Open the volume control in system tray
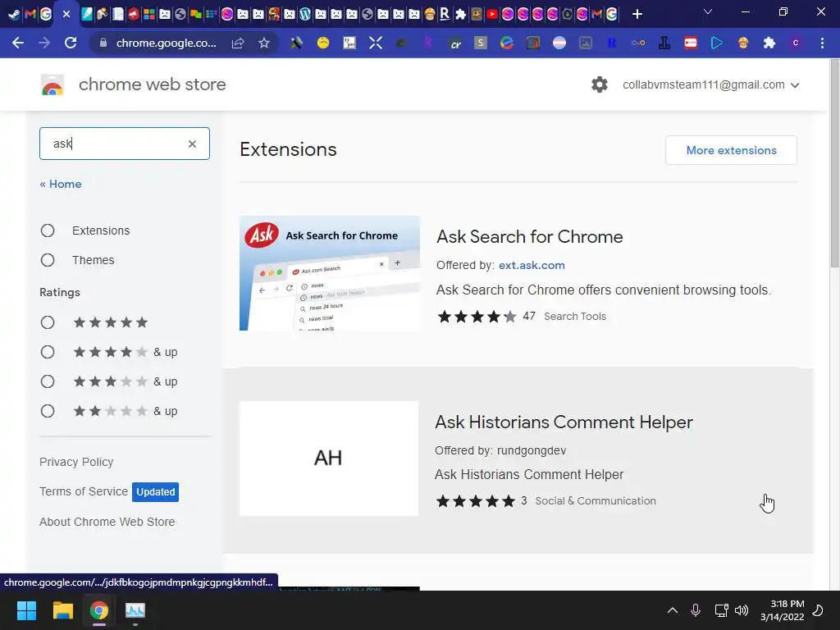 (x=742, y=610)
